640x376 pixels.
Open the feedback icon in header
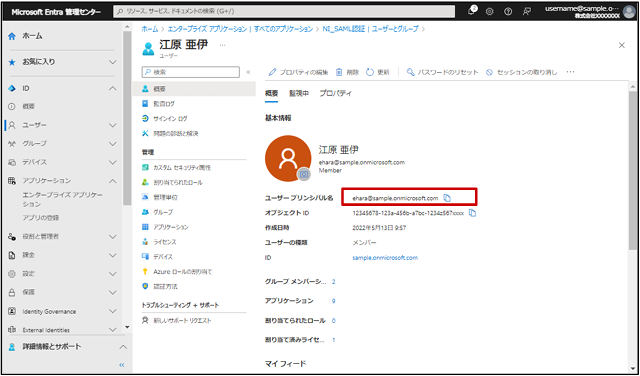coord(527,11)
